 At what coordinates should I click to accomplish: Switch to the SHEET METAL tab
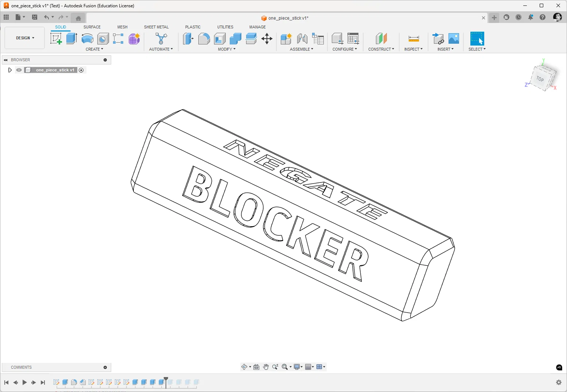click(156, 27)
